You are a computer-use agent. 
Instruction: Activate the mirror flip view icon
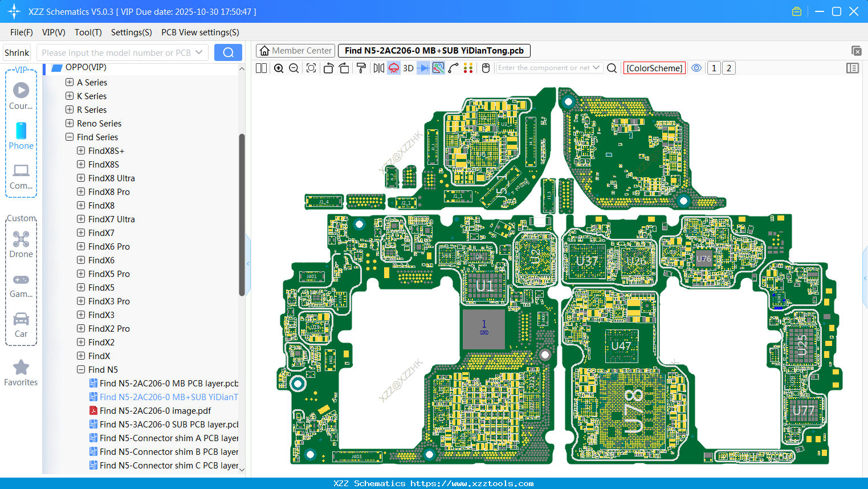[378, 68]
